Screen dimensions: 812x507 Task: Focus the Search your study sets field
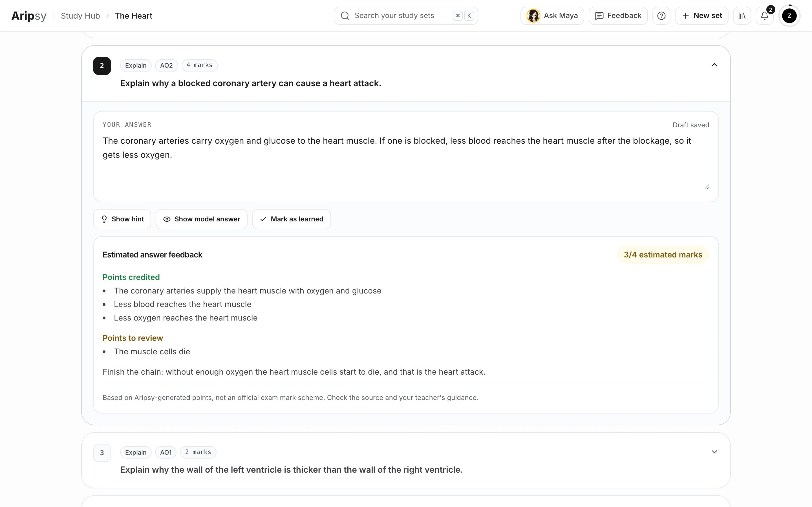(x=406, y=16)
